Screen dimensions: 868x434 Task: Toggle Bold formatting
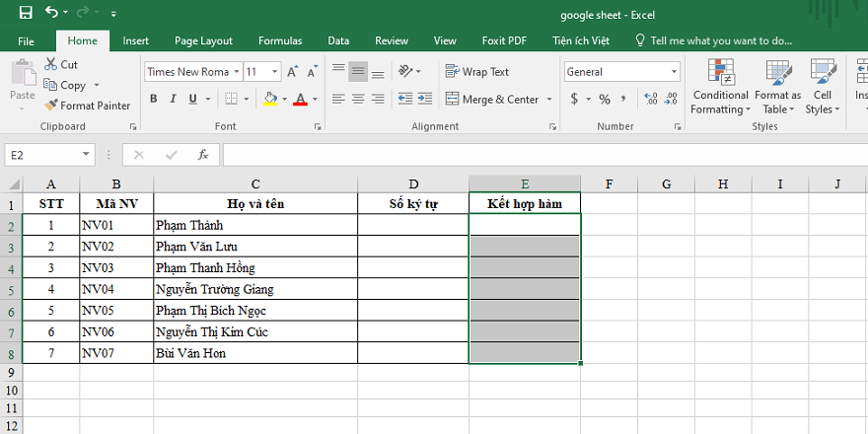[153, 99]
